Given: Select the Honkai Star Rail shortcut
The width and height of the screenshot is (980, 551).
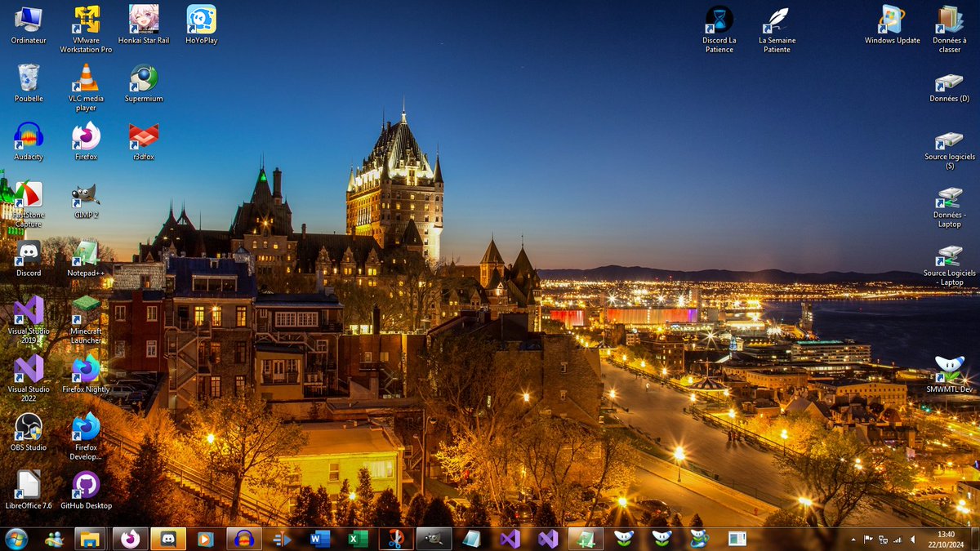Looking at the screenshot, I should 144,25.
